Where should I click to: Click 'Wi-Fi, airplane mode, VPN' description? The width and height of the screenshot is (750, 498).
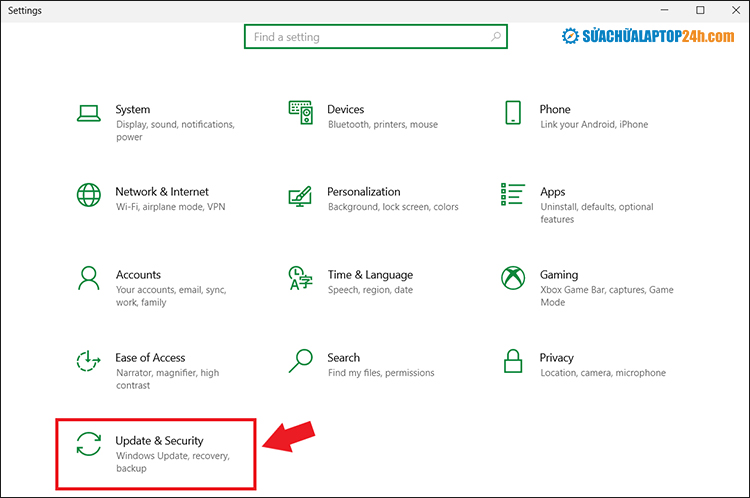(170, 207)
